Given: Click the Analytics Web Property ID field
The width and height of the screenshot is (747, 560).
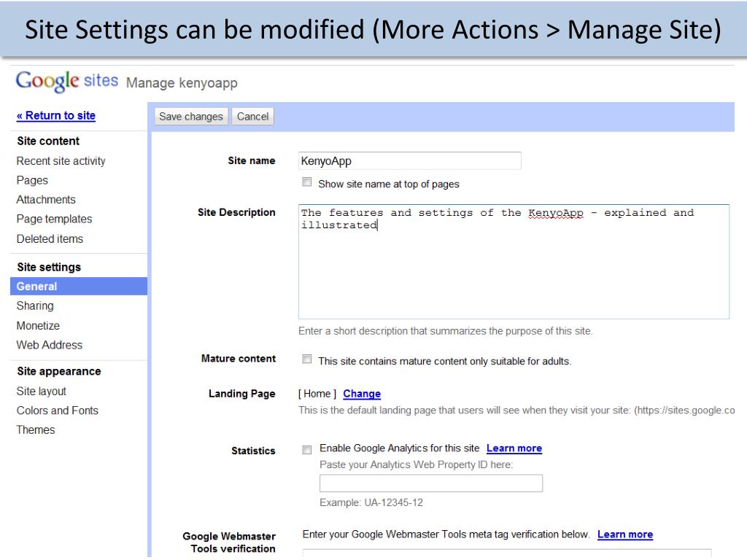Looking at the screenshot, I should (431, 483).
